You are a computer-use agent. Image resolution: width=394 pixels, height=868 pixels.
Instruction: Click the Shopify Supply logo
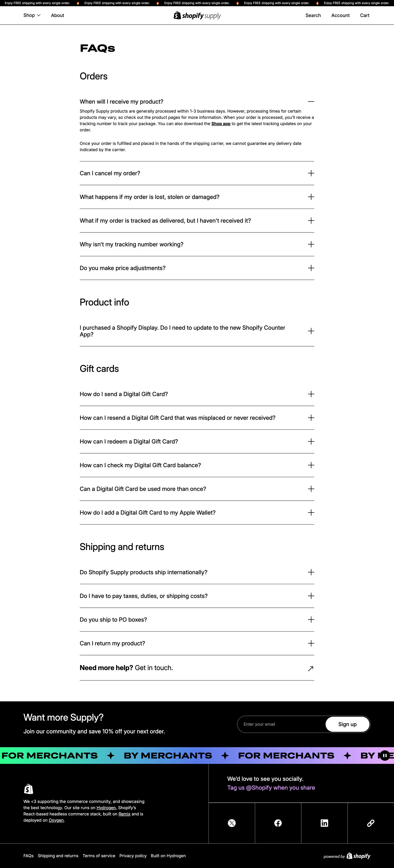pos(197,16)
